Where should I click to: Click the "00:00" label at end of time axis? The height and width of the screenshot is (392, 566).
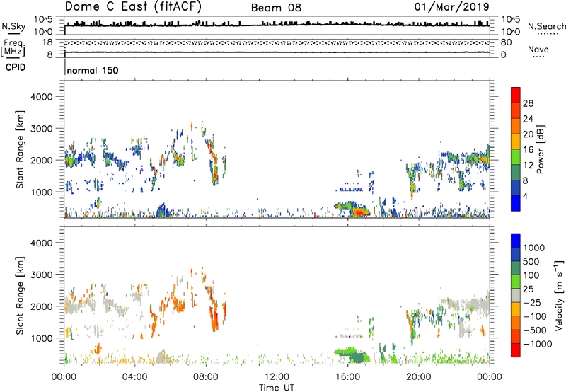click(x=489, y=377)
